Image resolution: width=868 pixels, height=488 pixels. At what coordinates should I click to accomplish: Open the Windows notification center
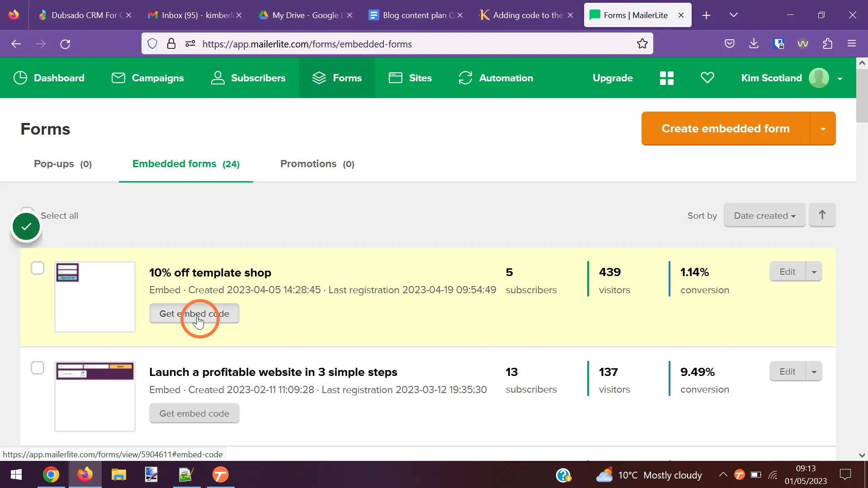[845, 475]
